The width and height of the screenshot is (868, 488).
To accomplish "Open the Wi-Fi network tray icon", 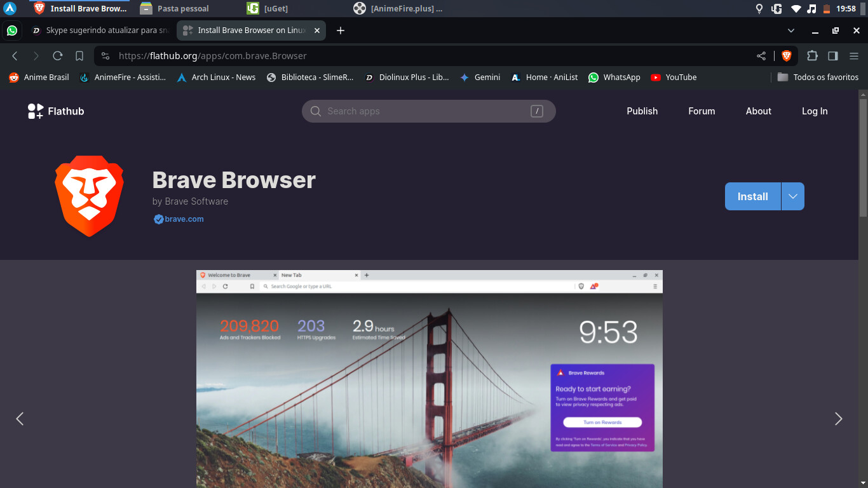I will coord(796,9).
